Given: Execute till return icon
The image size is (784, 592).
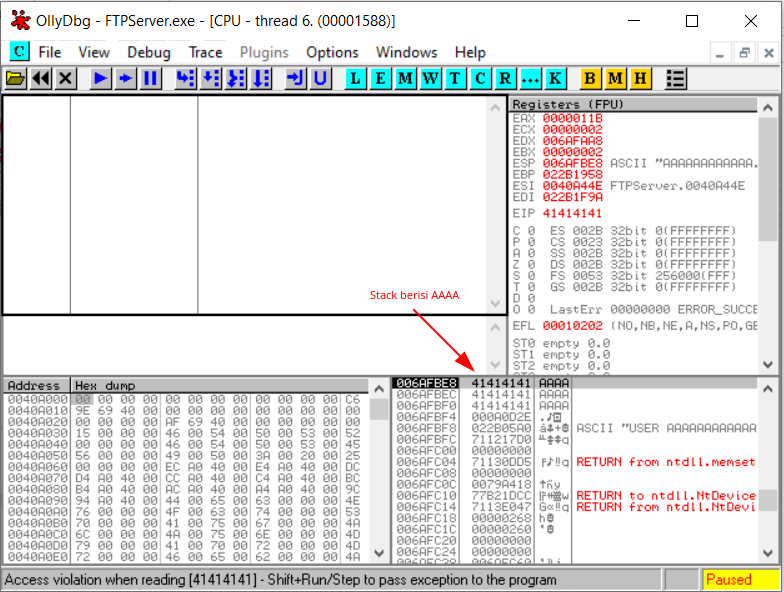Looking at the screenshot, I should click(x=295, y=78).
